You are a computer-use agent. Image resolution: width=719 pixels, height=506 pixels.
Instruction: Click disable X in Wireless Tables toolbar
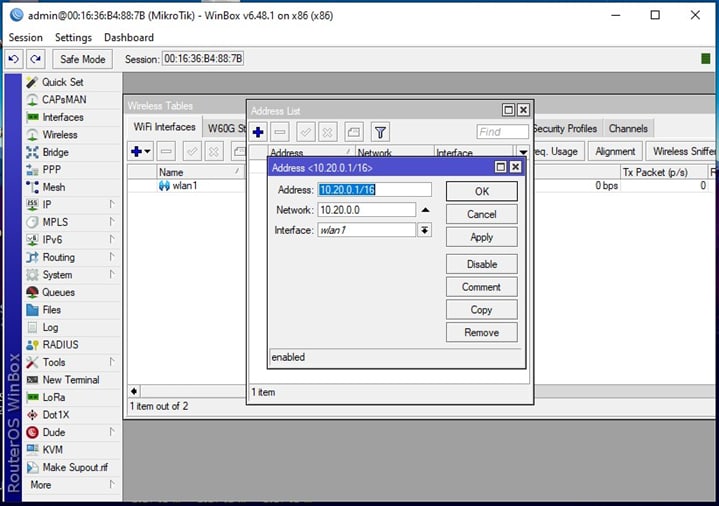pyautogui.click(x=214, y=151)
